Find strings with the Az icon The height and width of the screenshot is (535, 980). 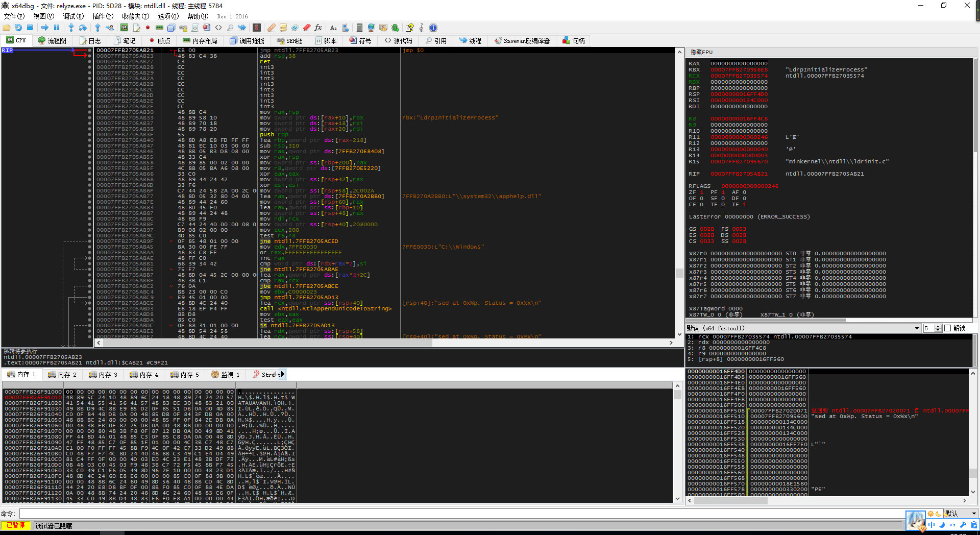coord(333,28)
